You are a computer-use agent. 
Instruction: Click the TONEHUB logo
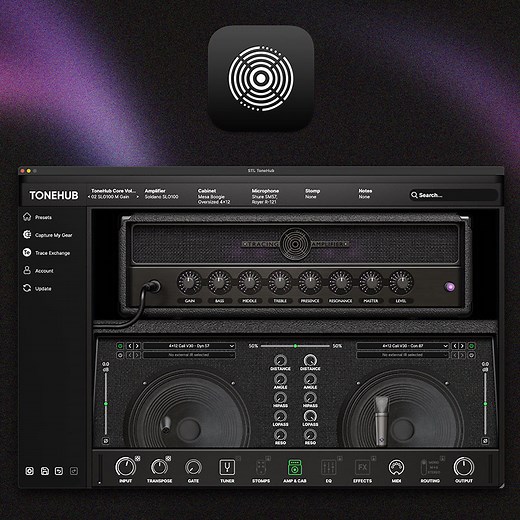pyautogui.click(x=54, y=195)
